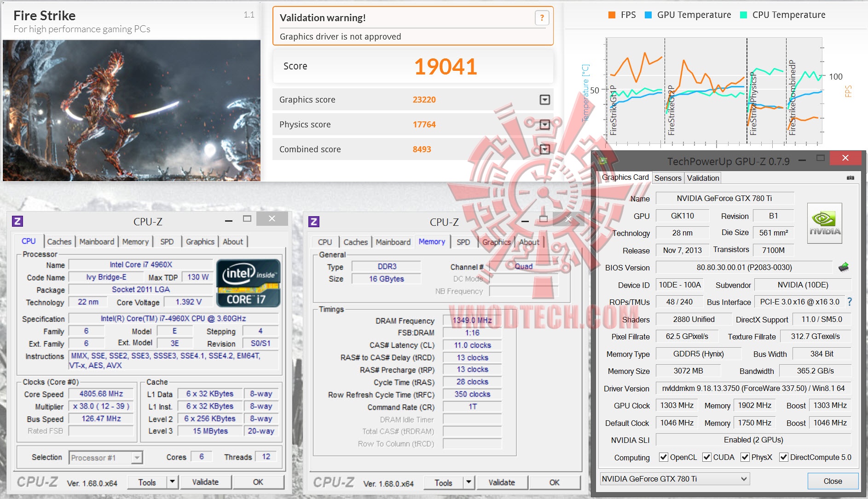Click the Tools button in processor CPU-Z
868x499 pixels.
147,482
